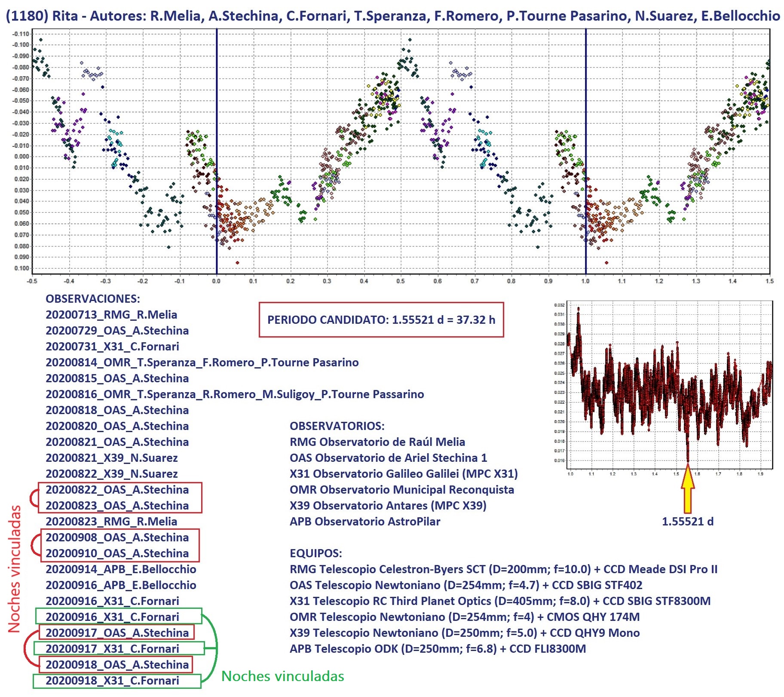The width and height of the screenshot is (784, 697).
Task: Click the PERIODO CANDIDATO red box
Action: point(381,320)
